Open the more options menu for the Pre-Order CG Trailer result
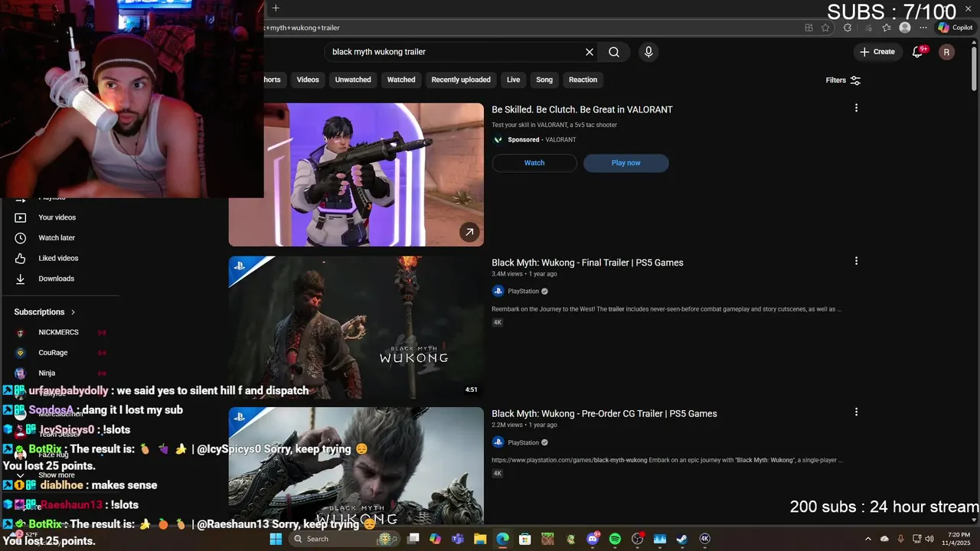Screen dimensions: 980x551 coord(856,412)
